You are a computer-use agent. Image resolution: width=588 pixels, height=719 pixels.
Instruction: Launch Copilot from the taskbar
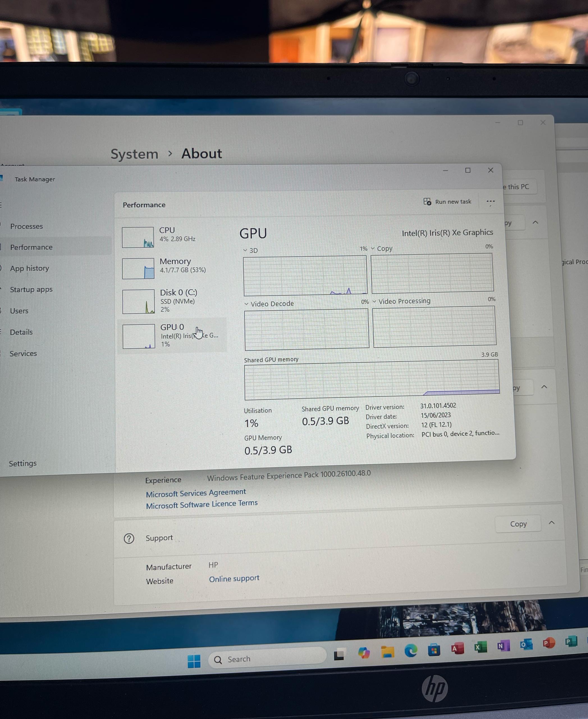point(364,653)
